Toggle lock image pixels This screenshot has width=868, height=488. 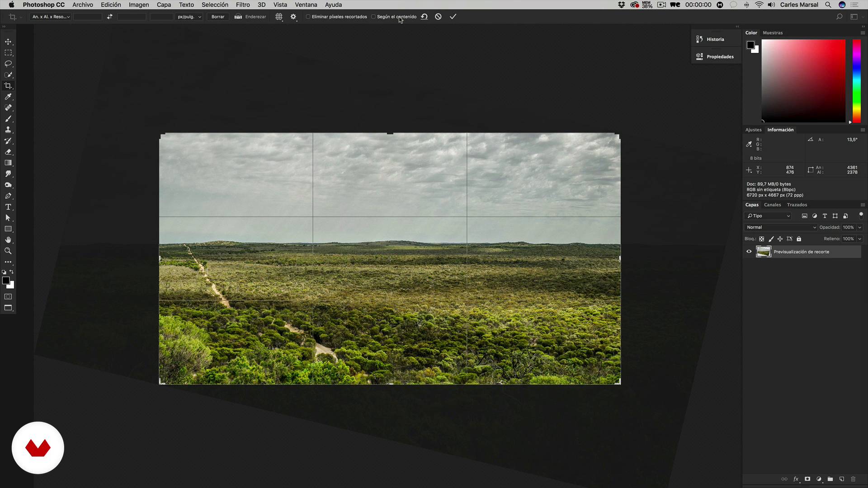click(x=771, y=239)
